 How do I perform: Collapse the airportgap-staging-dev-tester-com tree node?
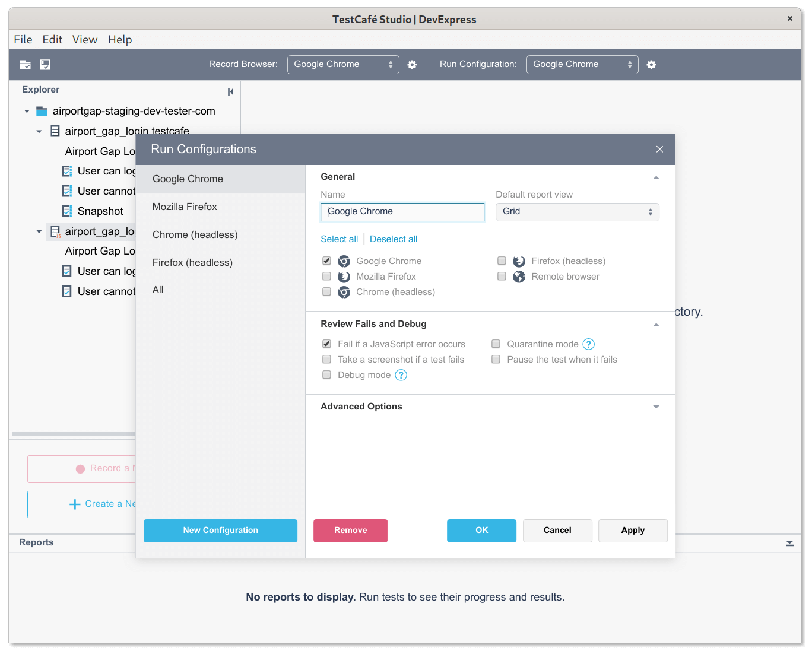pyautogui.click(x=27, y=112)
